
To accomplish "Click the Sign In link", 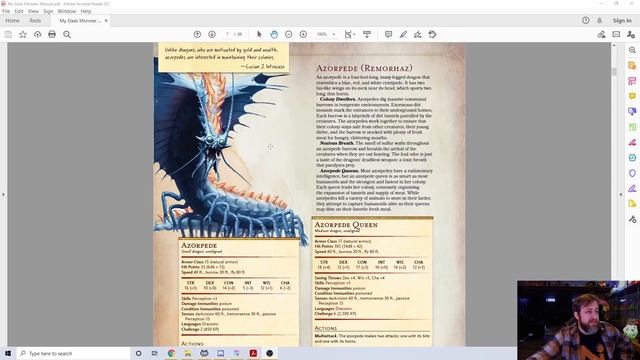I will click(622, 20).
